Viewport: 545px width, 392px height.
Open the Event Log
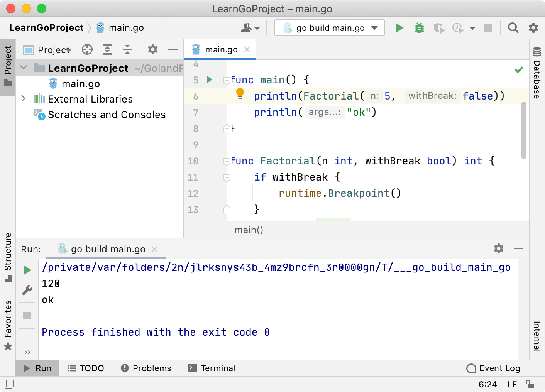493,368
